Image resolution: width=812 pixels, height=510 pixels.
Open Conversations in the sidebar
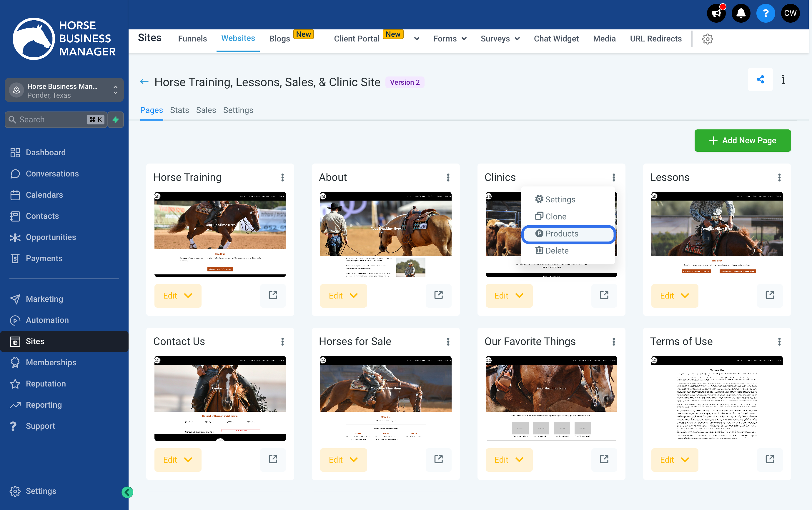pos(52,174)
